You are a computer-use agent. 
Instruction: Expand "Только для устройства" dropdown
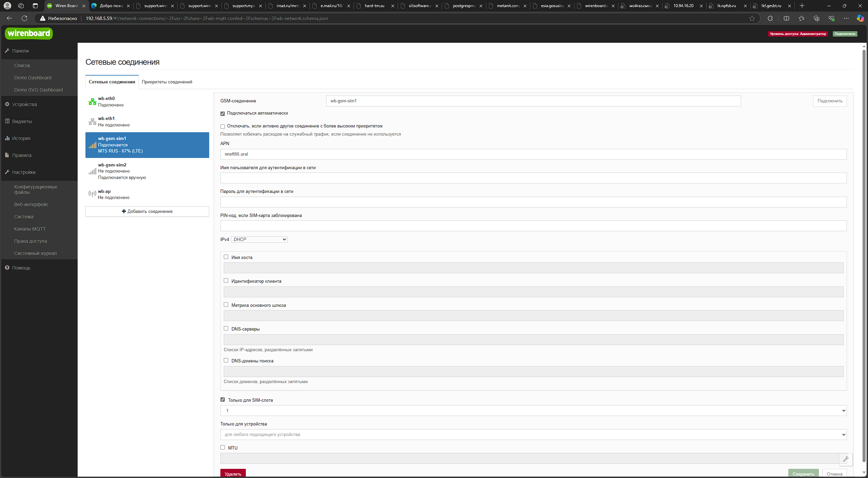(x=533, y=435)
